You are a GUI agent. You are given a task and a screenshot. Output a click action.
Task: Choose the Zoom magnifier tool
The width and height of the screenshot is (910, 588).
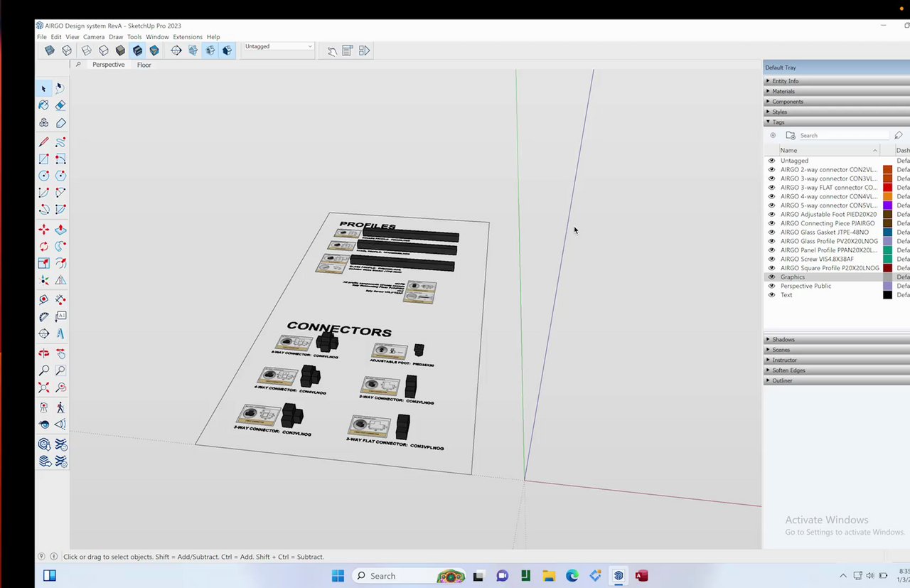click(43, 370)
